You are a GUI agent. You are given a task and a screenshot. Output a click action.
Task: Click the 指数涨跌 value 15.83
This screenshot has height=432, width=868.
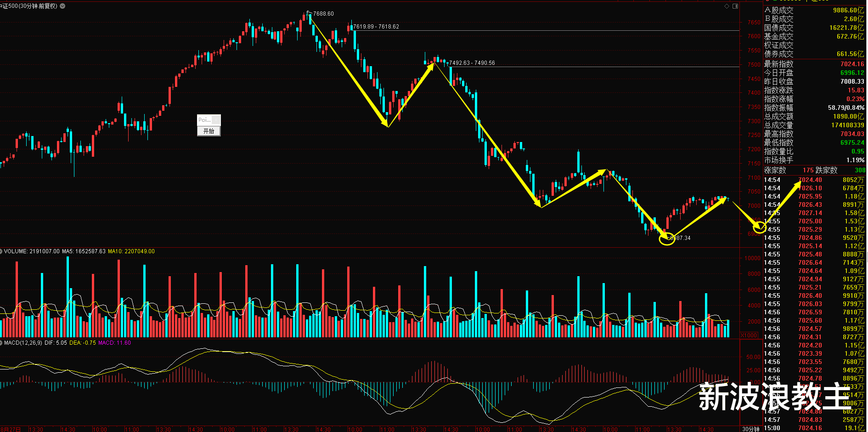pyautogui.click(x=856, y=90)
